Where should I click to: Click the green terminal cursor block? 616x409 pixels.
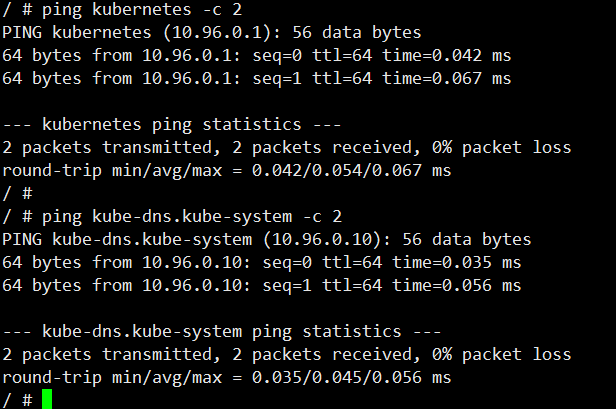[47, 399]
